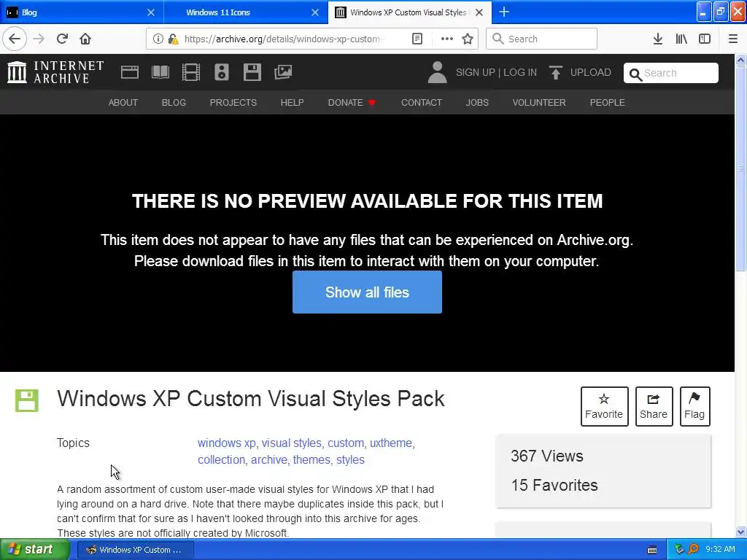Viewport: 747px width, 560px height.
Task: Open the DONATE navigation link
Action: point(352,102)
